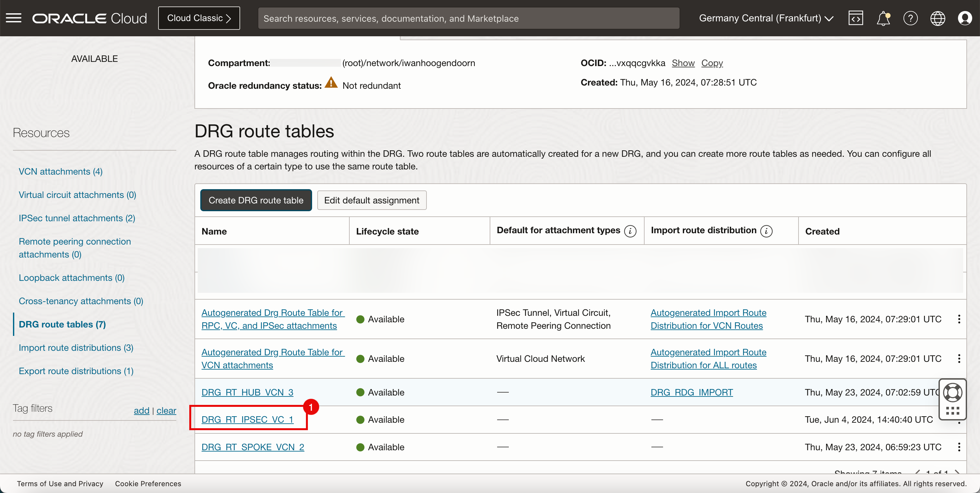Click Import route distributions sidebar link

[x=76, y=348]
